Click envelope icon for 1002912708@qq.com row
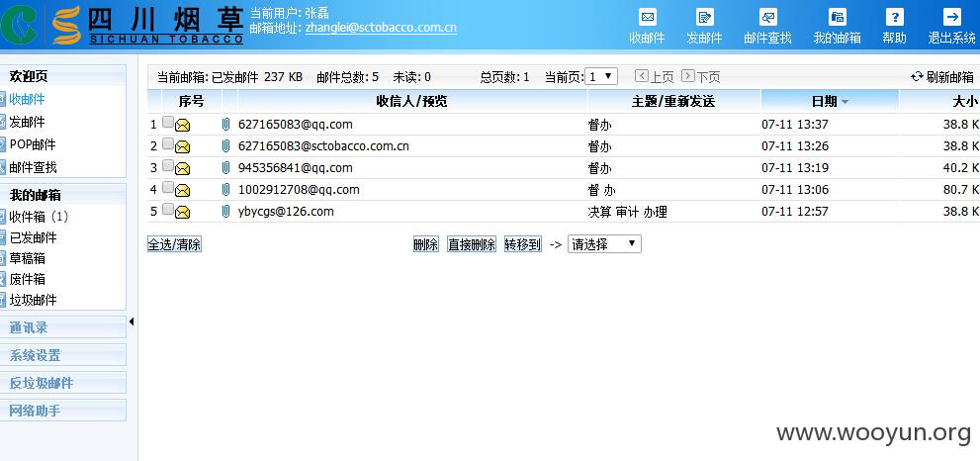Viewport: 980px width, 461px height. 183,190
